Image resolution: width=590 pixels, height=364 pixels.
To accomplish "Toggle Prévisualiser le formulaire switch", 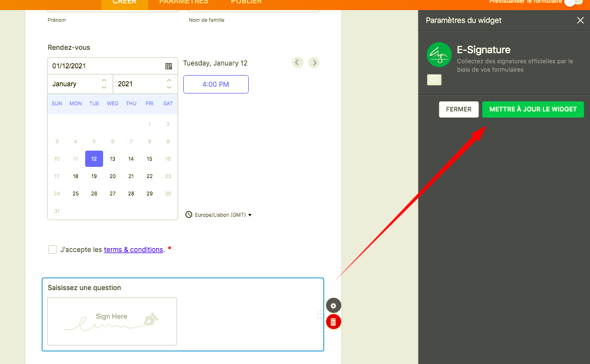I will [x=574, y=2].
